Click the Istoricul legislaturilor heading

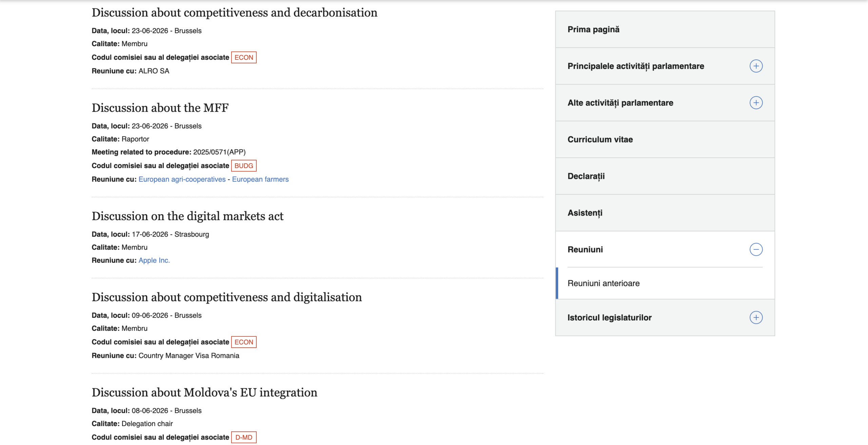[609, 318]
